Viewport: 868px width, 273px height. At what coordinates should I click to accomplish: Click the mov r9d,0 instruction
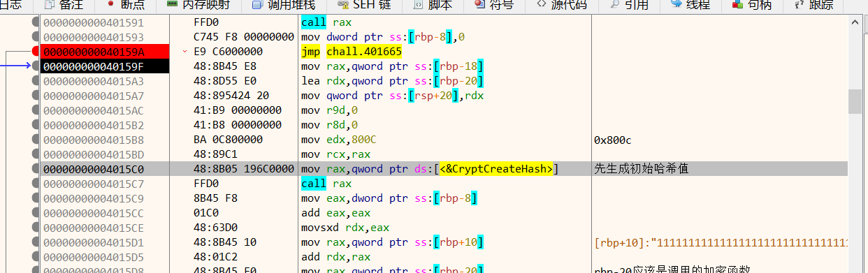coord(328,110)
